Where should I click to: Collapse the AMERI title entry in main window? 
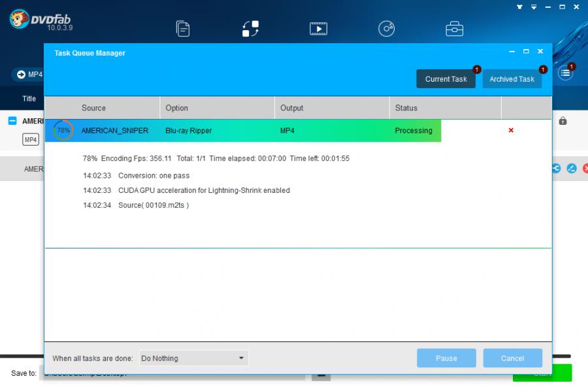(12, 120)
